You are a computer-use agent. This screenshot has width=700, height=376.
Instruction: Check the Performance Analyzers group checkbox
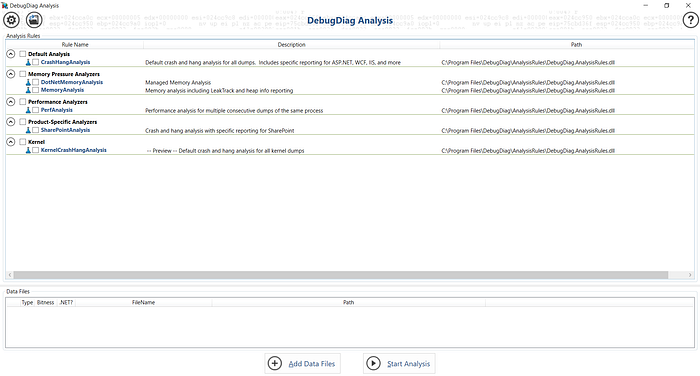pyautogui.click(x=23, y=101)
